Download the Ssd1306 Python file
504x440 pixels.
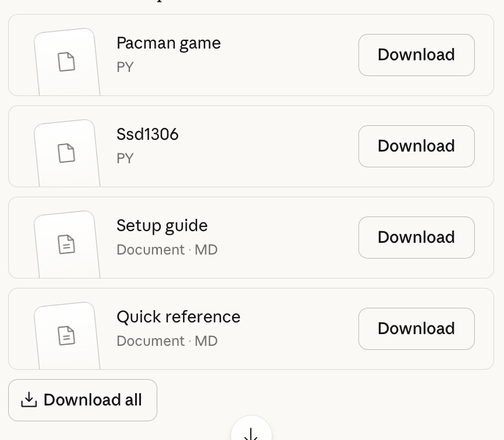(x=416, y=146)
